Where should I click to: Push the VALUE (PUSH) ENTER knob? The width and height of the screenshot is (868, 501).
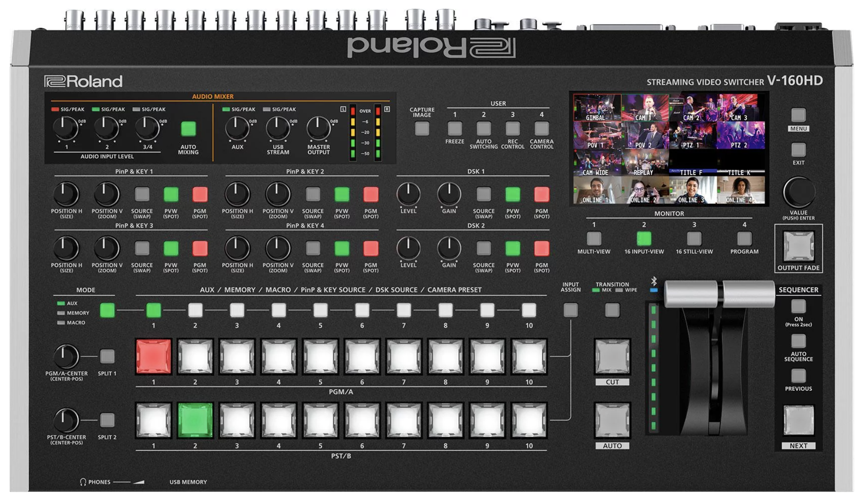[799, 192]
